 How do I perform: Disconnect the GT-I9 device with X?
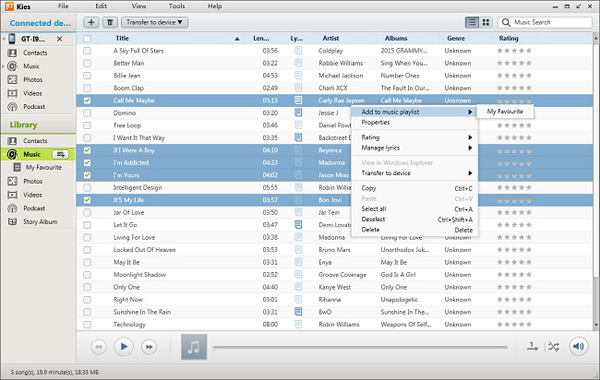[60, 39]
